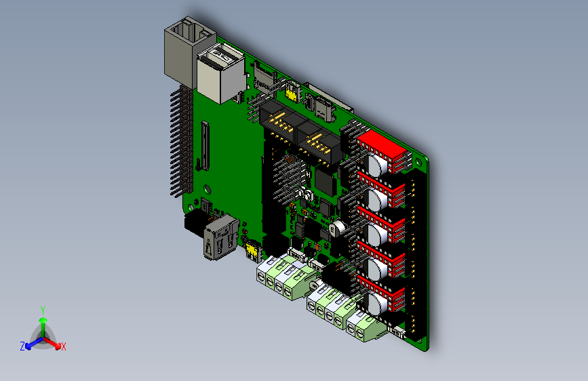Select the middle four-pin screw terminal block
Viewport: 588px width, 381px height.
[x=333, y=306]
